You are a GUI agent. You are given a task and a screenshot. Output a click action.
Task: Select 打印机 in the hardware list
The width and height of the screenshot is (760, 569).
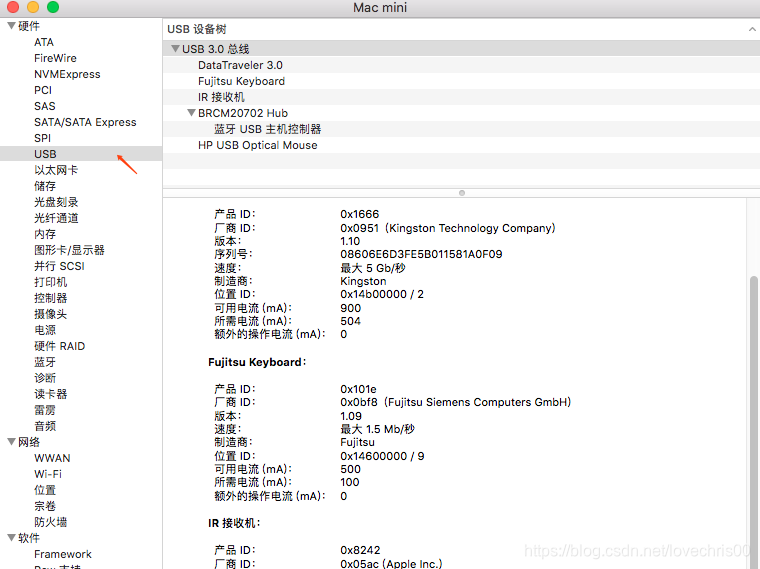tap(50, 282)
